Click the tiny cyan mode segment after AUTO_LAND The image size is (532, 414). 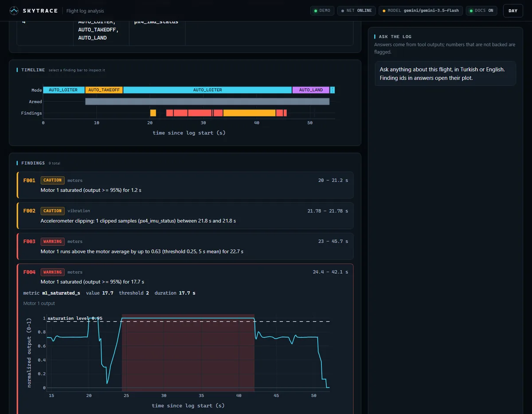coord(332,90)
